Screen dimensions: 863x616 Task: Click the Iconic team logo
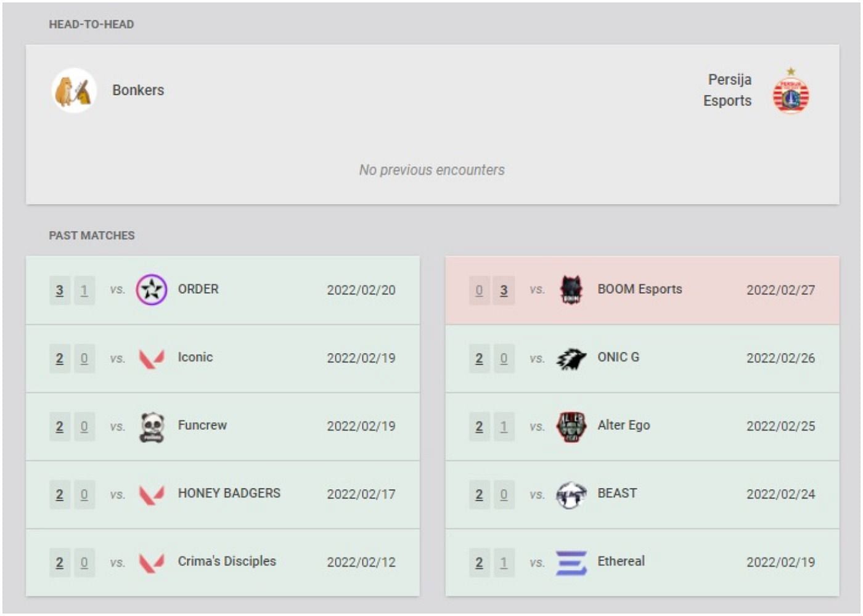152,358
